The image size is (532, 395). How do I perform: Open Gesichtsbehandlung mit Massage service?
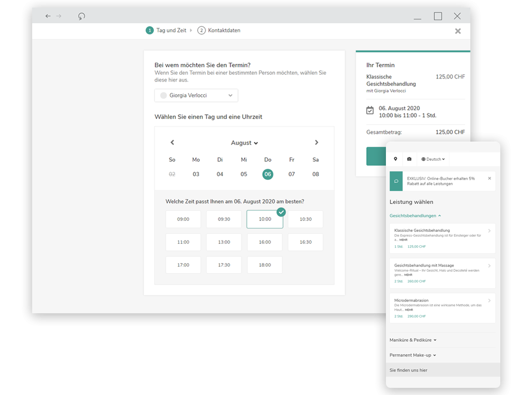pos(442,273)
